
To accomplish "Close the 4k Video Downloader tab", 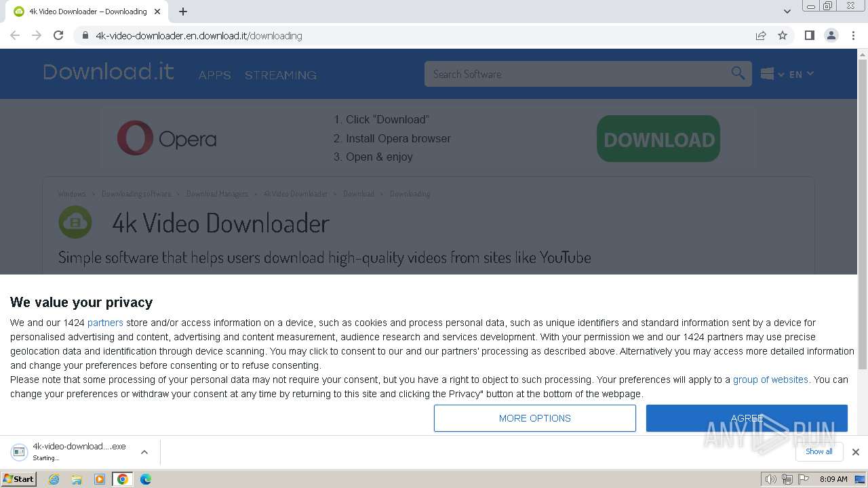I will click(157, 12).
